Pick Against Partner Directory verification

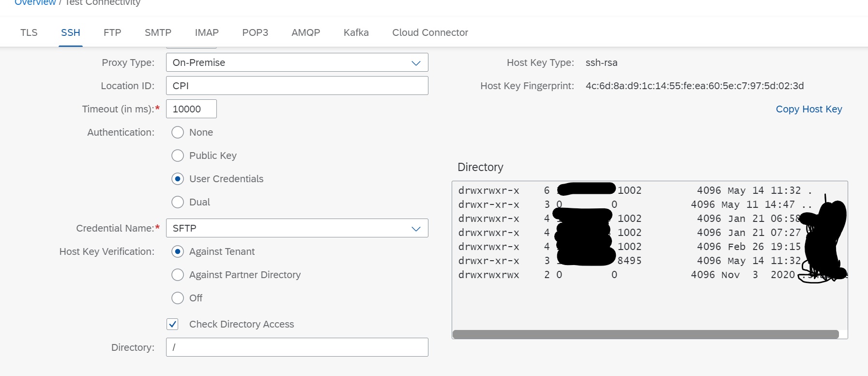(178, 275)
